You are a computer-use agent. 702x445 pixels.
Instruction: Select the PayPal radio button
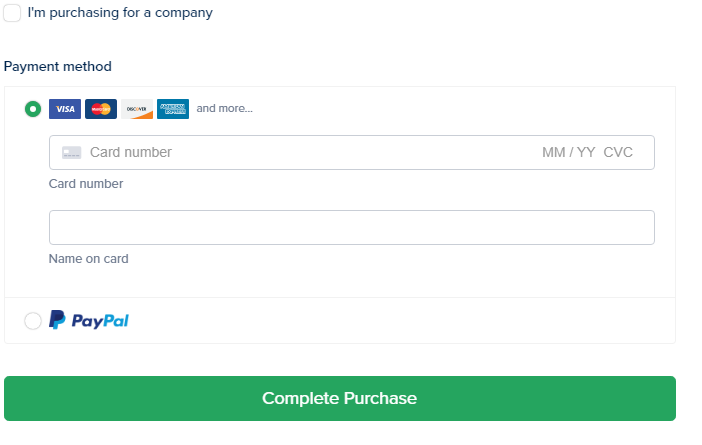coord(33,321)
